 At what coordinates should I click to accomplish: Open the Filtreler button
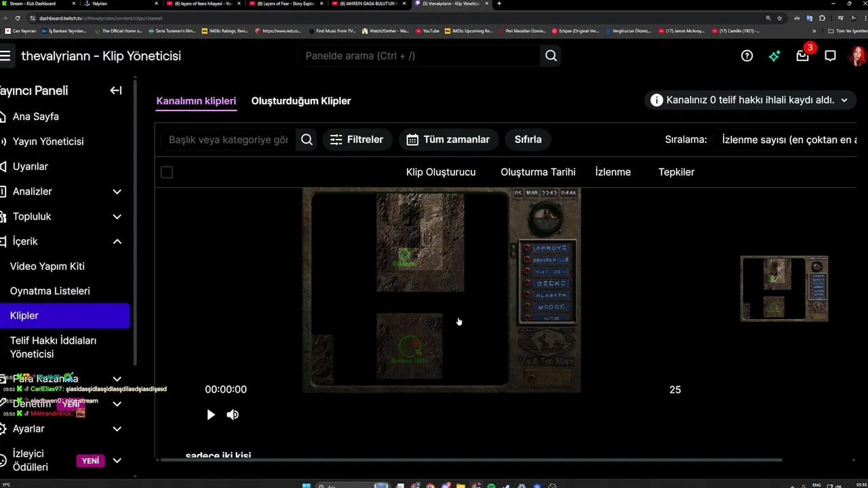(357, 140)
